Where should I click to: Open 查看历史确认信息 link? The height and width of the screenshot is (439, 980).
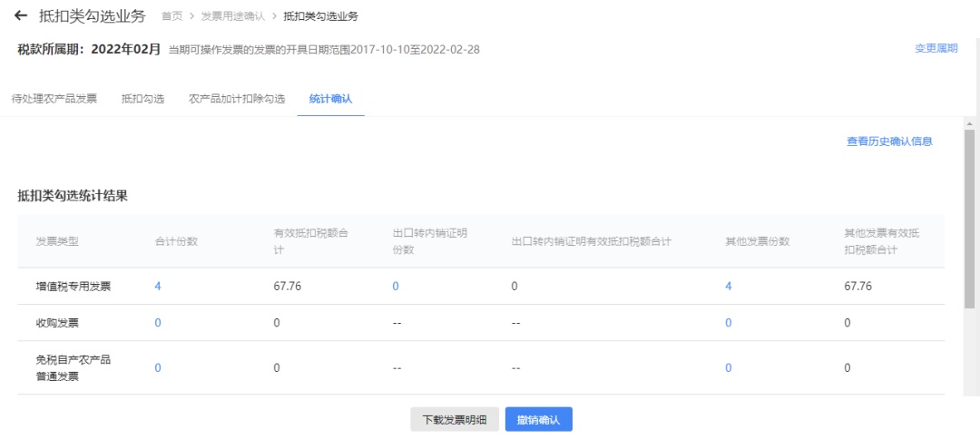click(889, 141)
